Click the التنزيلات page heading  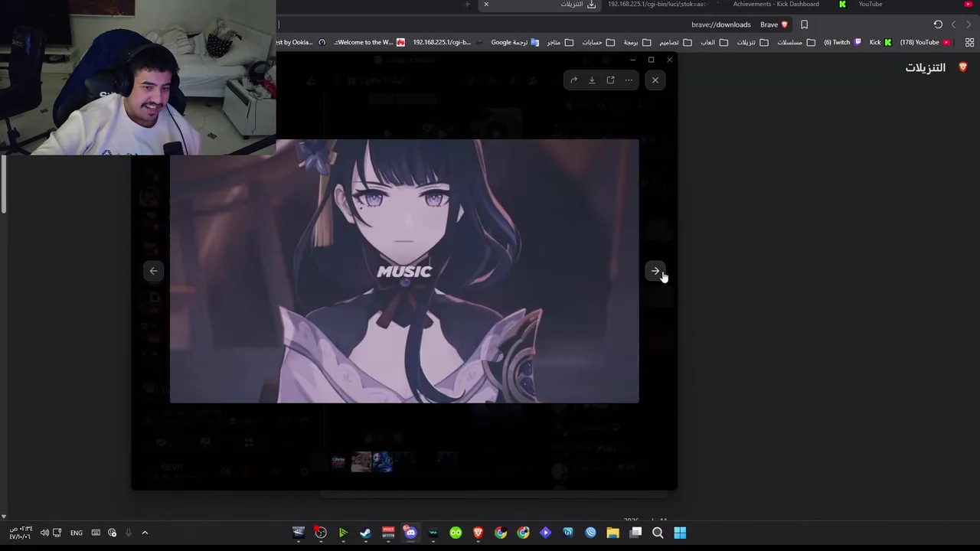click(x=925, y=67)
